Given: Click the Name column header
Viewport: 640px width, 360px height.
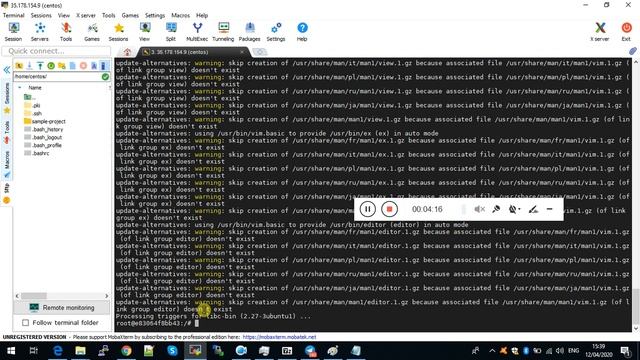Looking at the screenshot, I should (x=35, y=88).
